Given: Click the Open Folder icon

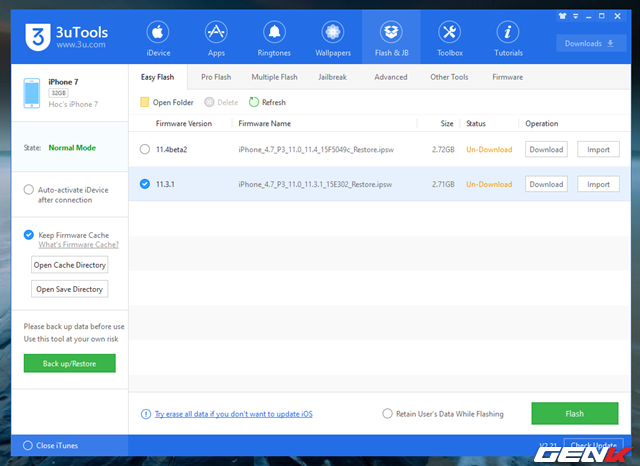Looking at the screenshot, I should tap(144, 102).
